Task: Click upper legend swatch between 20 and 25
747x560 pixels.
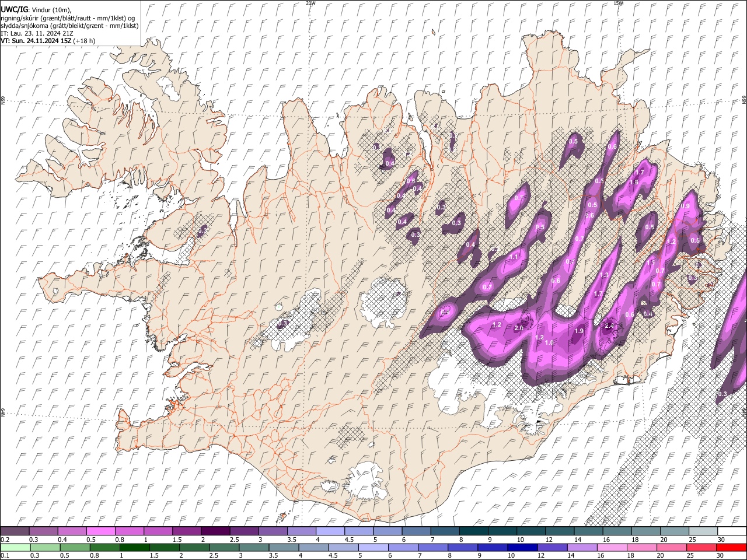Action: [x=675, y=531]
